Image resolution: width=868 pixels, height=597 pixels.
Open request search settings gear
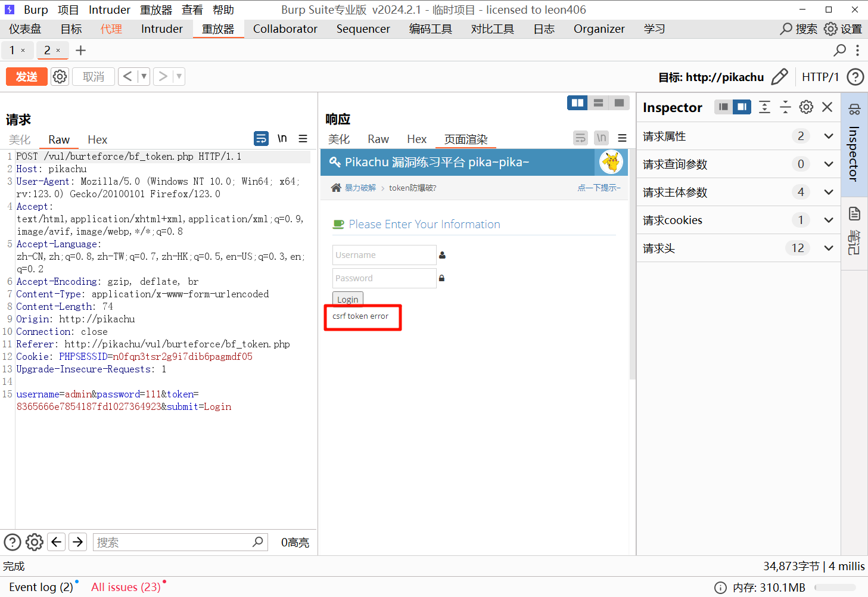click(x=35, y=542)
